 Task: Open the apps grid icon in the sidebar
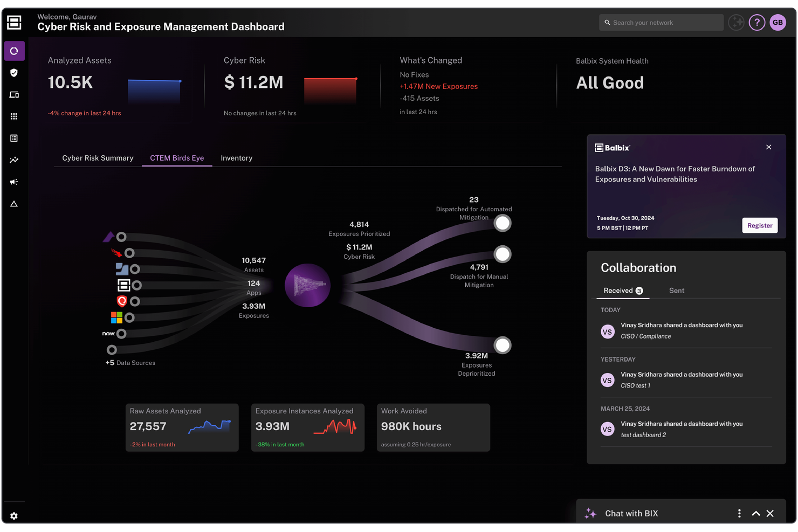click(x=14, y=116)
